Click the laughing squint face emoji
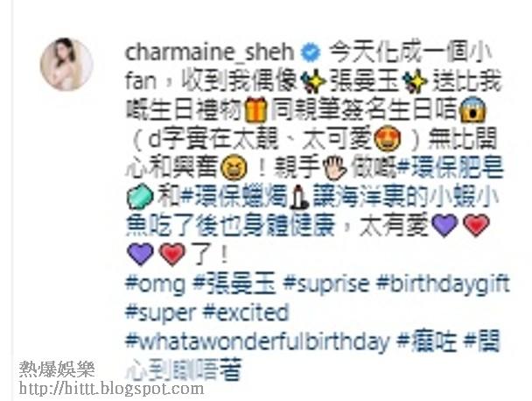Screen dimensions: 532x401 (x=234, y=167)
